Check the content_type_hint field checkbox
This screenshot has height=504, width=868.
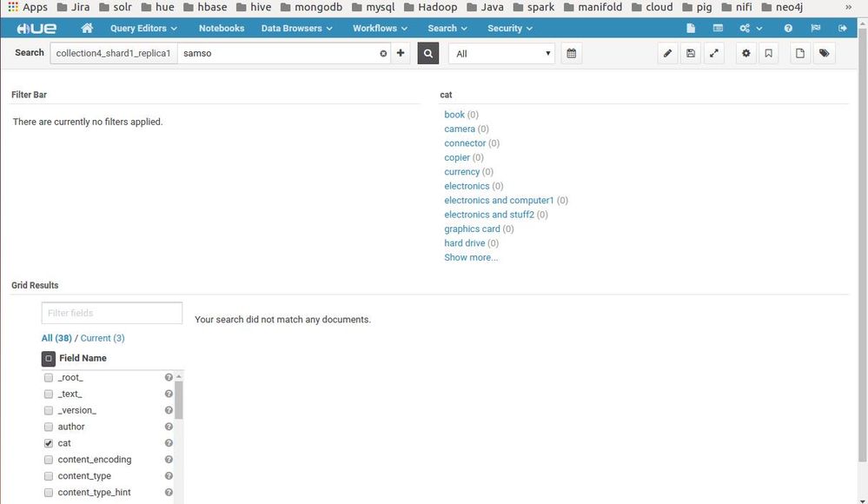(48, 493)
